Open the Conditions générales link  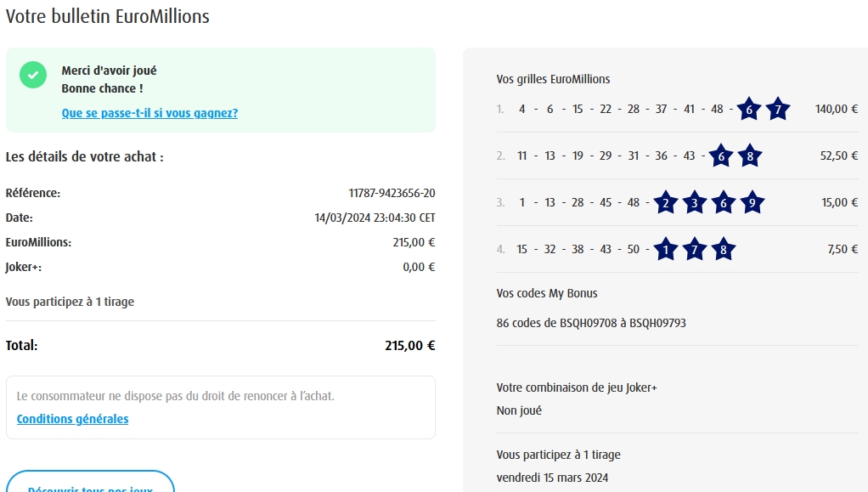click(x=72, y=419)
